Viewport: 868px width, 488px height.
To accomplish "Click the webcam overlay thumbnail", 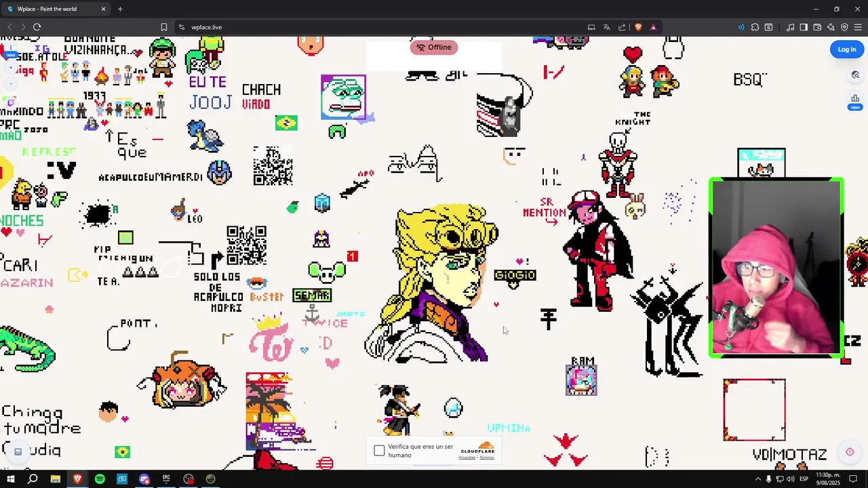I will point(776,268).
